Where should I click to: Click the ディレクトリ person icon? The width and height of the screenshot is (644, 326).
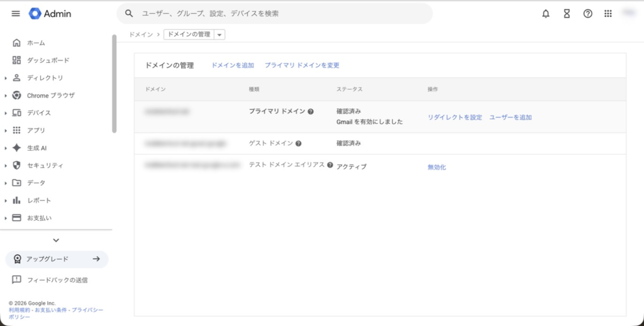click(16, 77)
